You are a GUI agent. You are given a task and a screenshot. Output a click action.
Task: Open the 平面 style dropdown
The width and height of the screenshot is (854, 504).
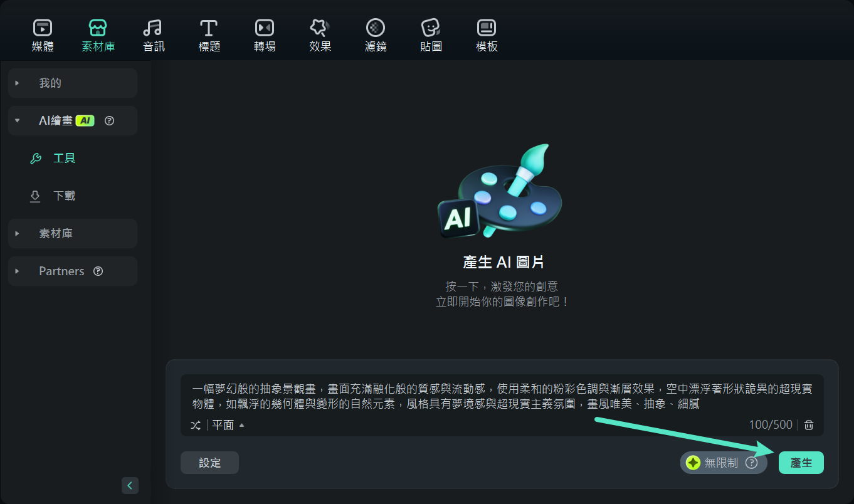click(228, 425)
